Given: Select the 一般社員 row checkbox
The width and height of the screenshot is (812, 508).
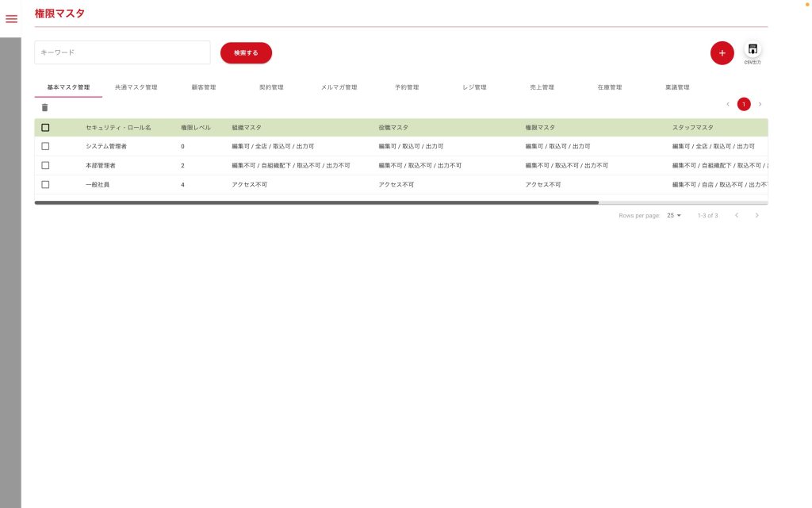Looking at the screenshot, I should [x=45, y=184].
